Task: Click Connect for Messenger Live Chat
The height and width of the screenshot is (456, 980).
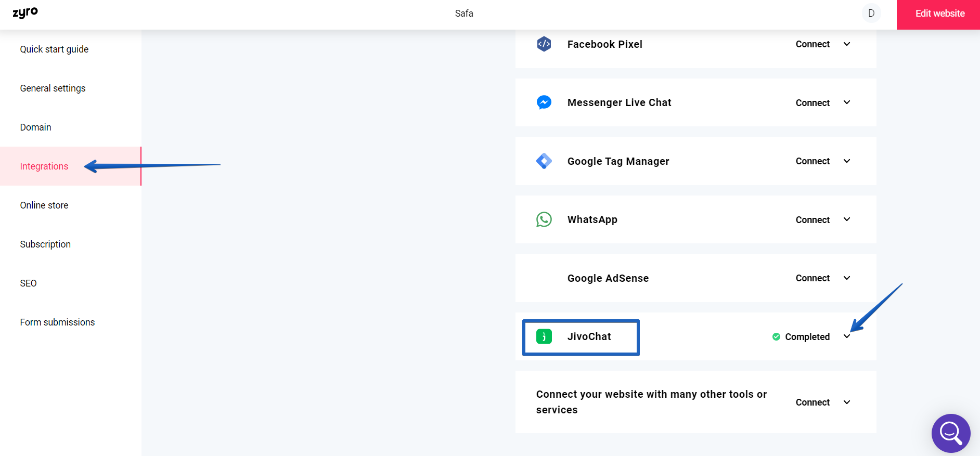Action: click(813, 103)
